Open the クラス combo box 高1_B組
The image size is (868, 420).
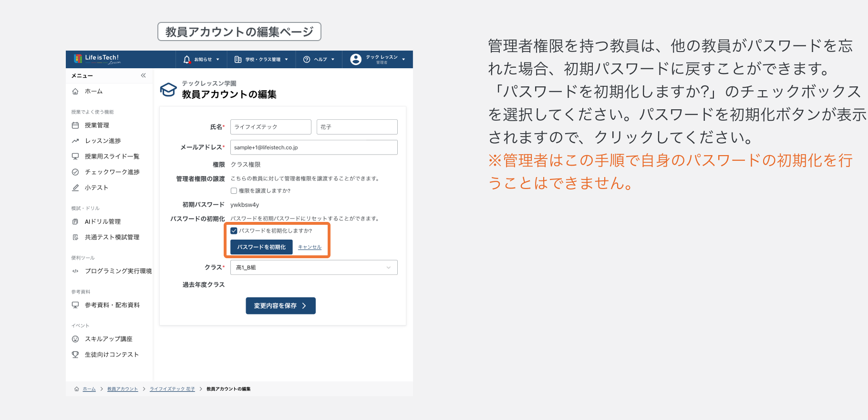click(x=314, y=268)
